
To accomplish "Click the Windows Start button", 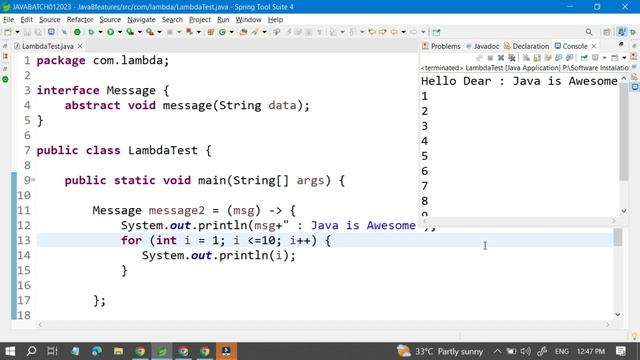I will tap(10, 351).
